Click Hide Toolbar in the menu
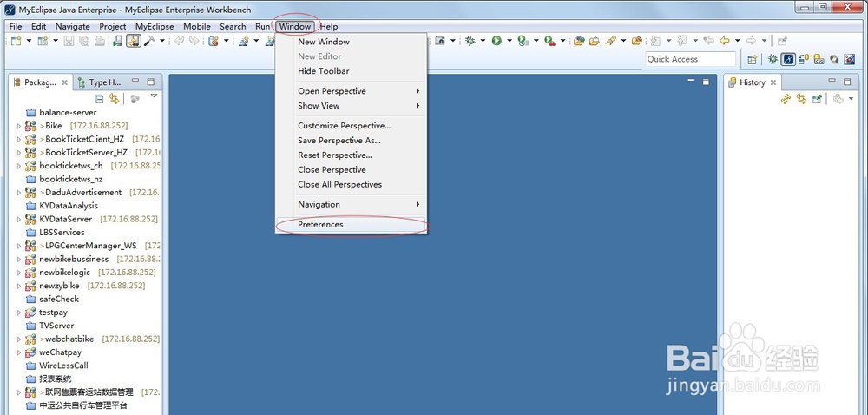 click(351, 71)
